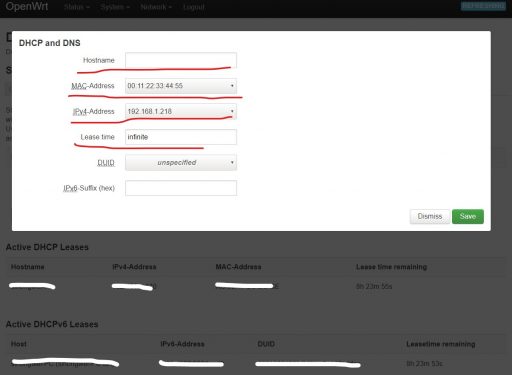The height and width of the screenshot is (375, 512).
Task: Click the Active DHCP Leases heading
Action: click(x=47, y=247)
